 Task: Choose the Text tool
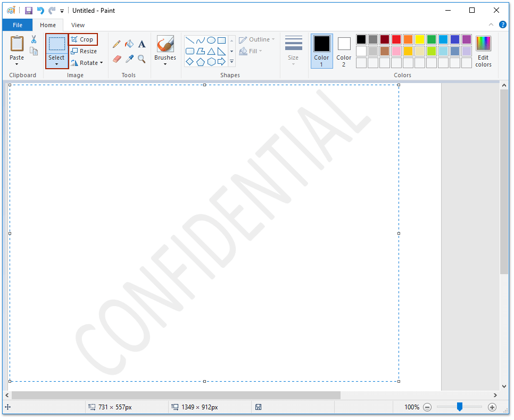pyautogui.click(x=142, y=44)
